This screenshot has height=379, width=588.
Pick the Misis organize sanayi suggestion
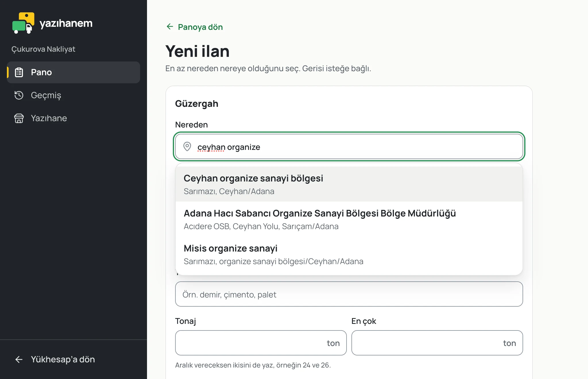[349, 254]
